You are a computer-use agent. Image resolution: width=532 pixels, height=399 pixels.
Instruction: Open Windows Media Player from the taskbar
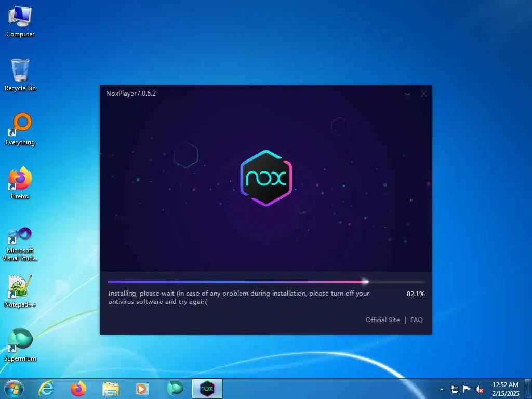coord(141,389)
